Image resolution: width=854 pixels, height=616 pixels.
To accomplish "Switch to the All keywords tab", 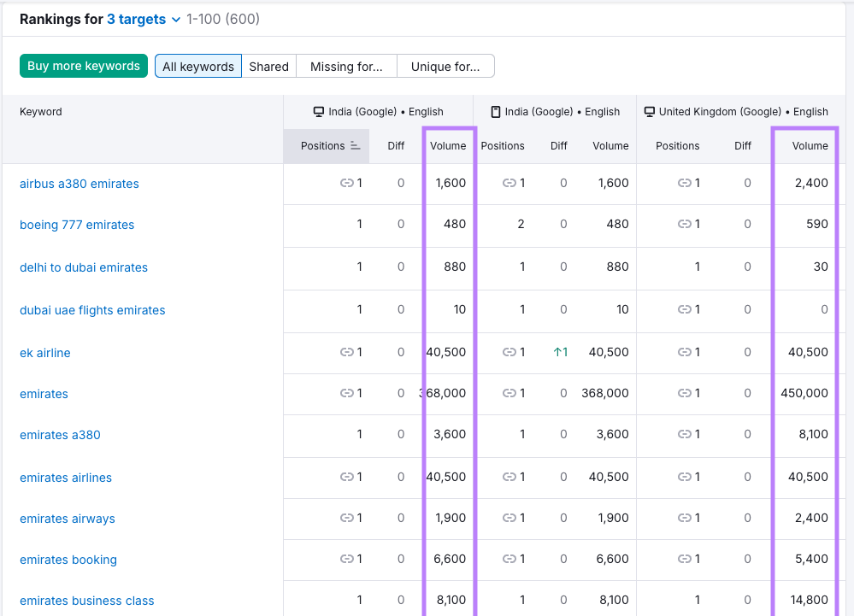I will (197, 67).
